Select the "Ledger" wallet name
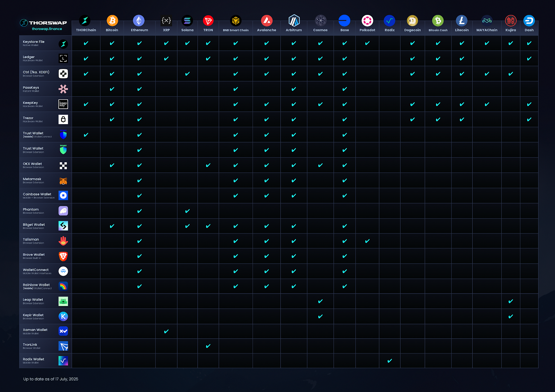555x392 pixels. (29, 57)
